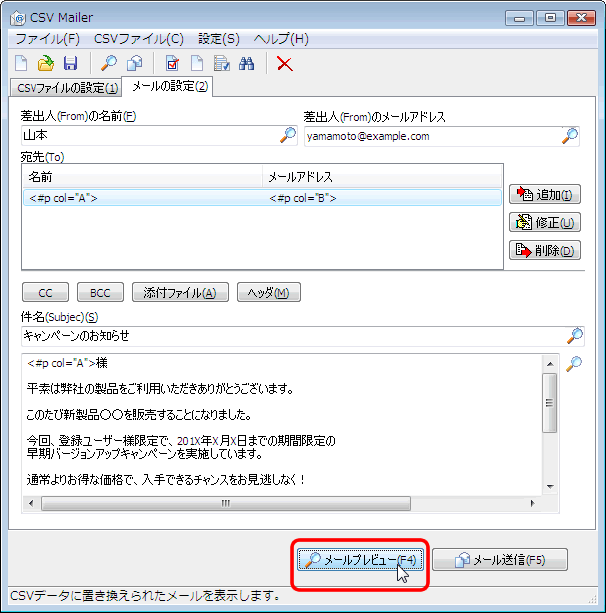Click magnifier icon beside the message body
The width and height of the screenshot is (606, 613).
pos(574,364)
